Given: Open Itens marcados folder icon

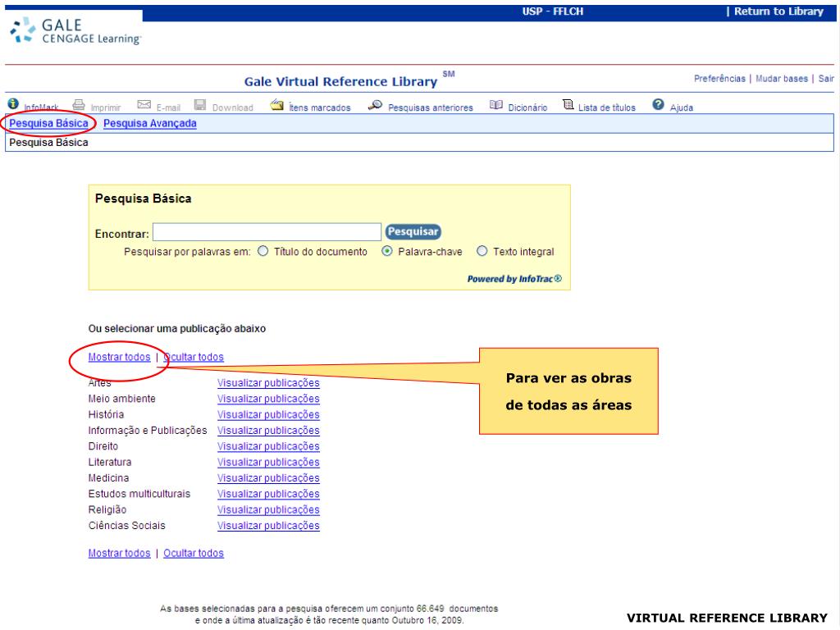Looking at the screenshot, I should (277, 104).
